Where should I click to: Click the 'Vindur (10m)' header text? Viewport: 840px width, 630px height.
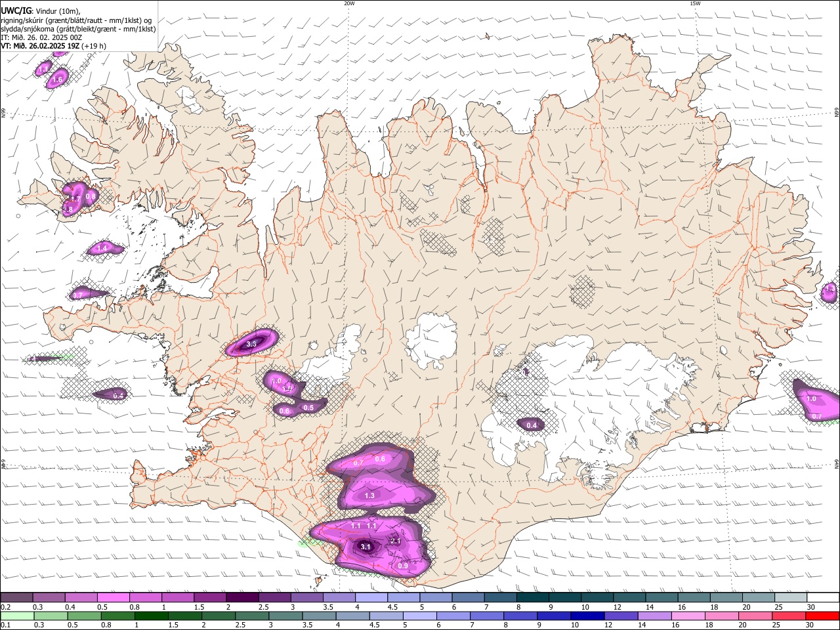[x=58, y=11]
